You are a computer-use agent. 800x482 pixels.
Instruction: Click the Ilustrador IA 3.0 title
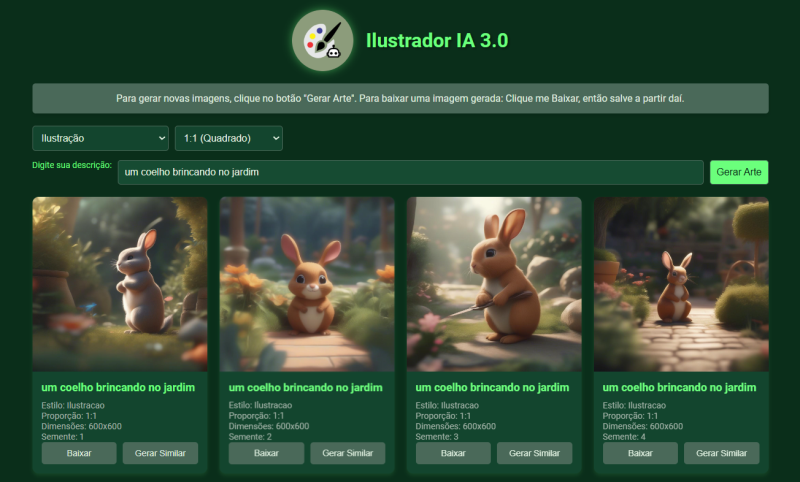click(437, 40)
